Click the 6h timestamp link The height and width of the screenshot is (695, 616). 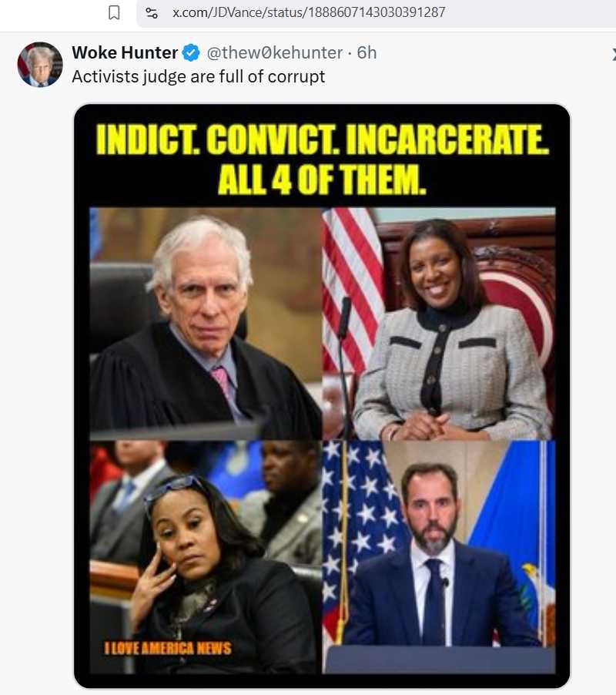pos(367,52)
